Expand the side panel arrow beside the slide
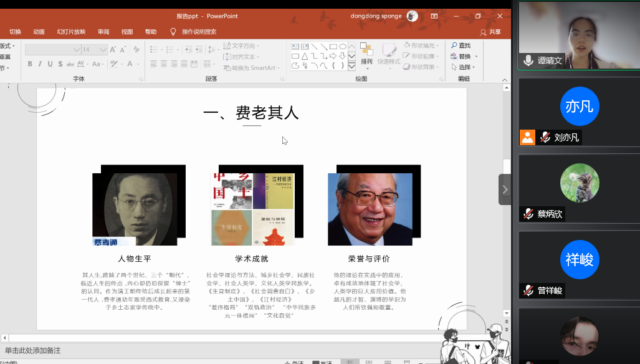This screenshot has height=364, width=640. (505, 189)
